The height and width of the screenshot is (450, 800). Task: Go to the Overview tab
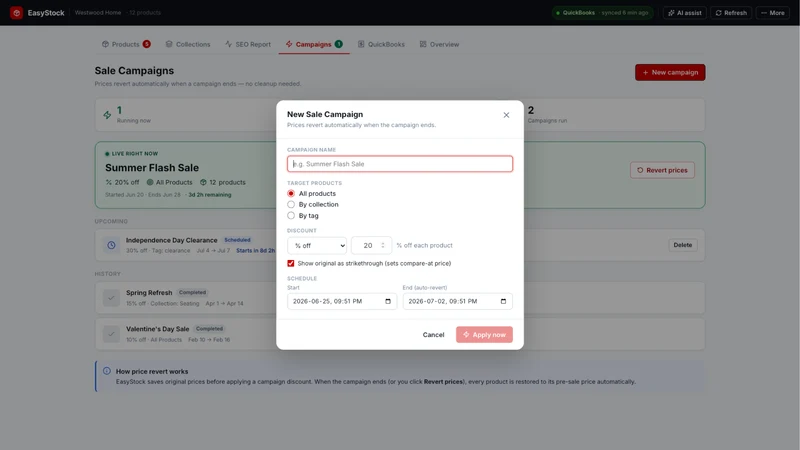click(x=439, y=44)
